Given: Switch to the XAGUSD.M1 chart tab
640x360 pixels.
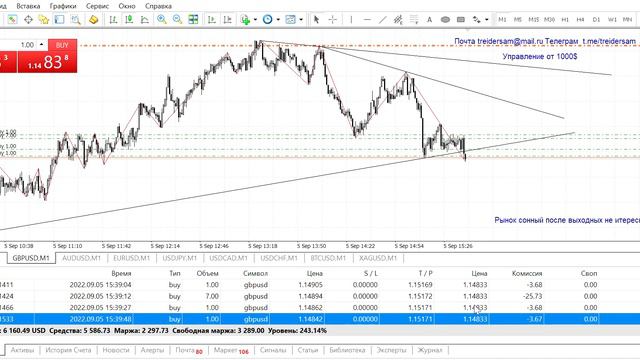Looking at the screenshot, I should 378,258.
